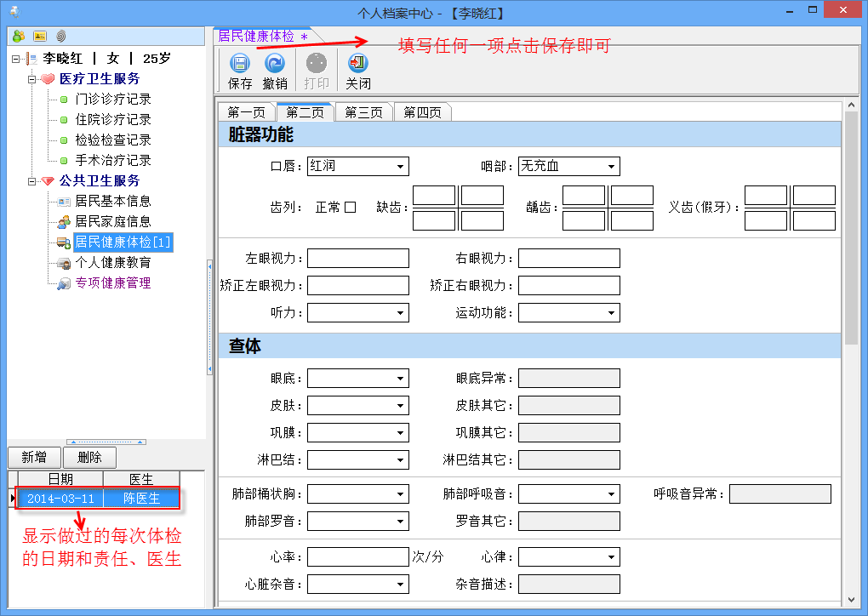The width and height of the screenshot is (868, 616).
Task: Click the 矫正右眼视力 input field
Action: (569, 286)
